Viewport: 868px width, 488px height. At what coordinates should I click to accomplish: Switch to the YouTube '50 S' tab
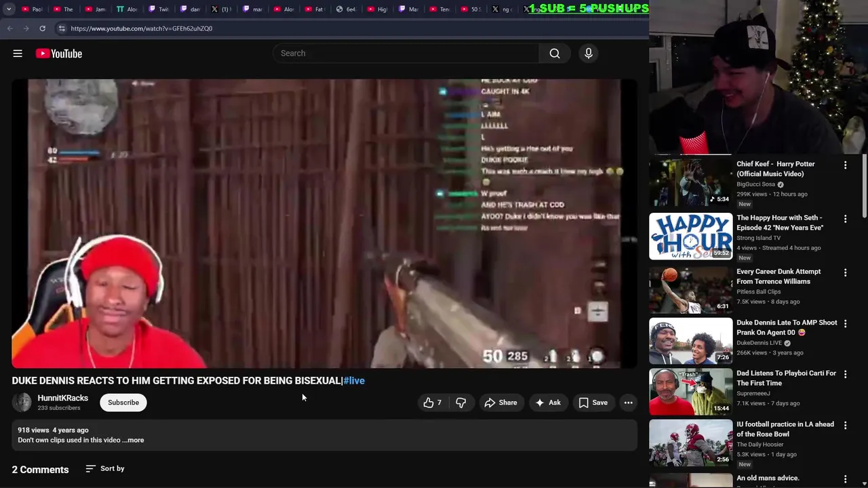470,9
